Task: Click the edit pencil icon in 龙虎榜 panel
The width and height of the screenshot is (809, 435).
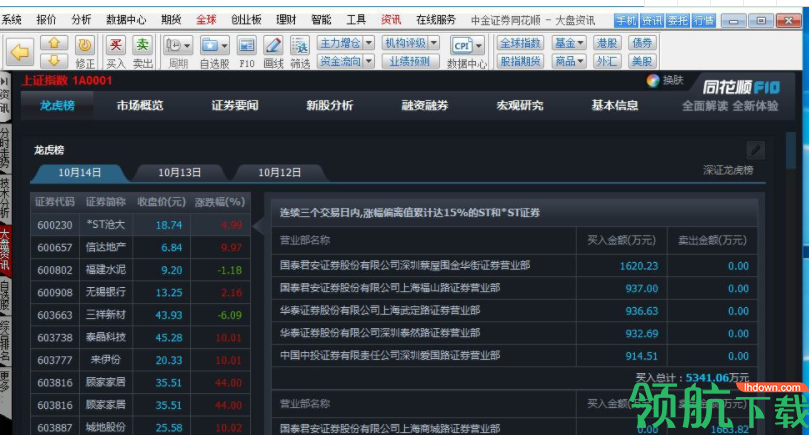Action: [755, 151]
